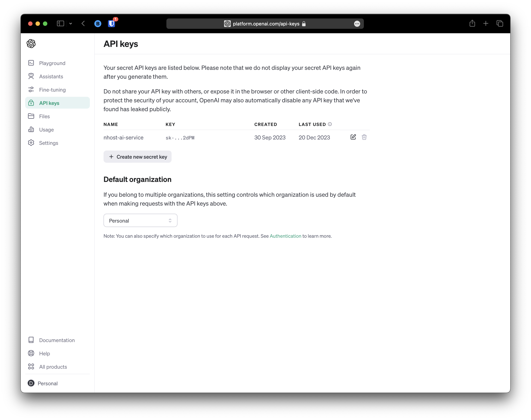Open the address bar page options menu

[357, 24]
